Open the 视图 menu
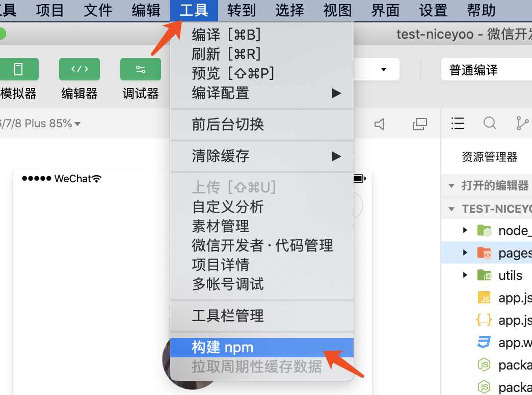Viewport: 532px width, 395px height. pos(337,11)
